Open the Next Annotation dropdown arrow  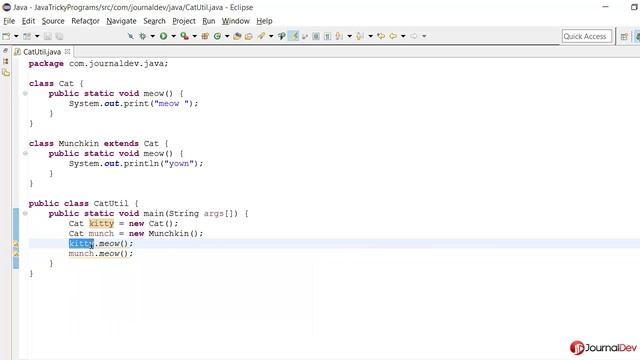coord(349,36)
